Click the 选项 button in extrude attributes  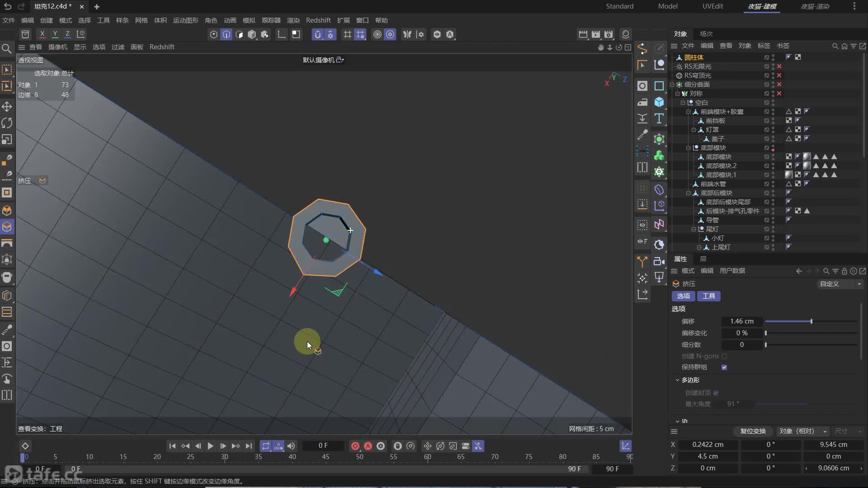(683, 296)
